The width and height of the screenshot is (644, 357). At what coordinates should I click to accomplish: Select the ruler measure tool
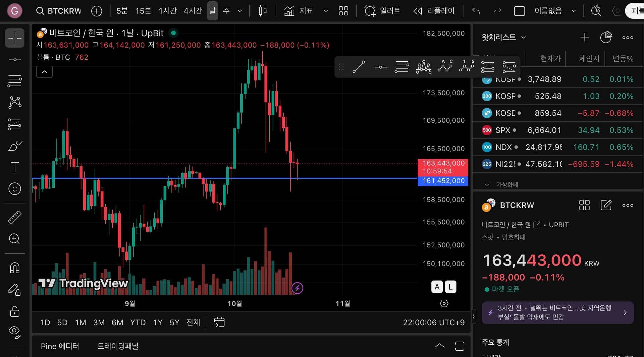pos(15,218)
